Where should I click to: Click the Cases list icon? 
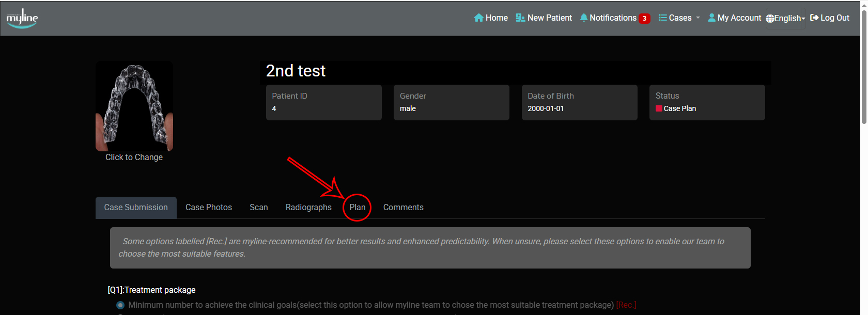tap(662, 18)
